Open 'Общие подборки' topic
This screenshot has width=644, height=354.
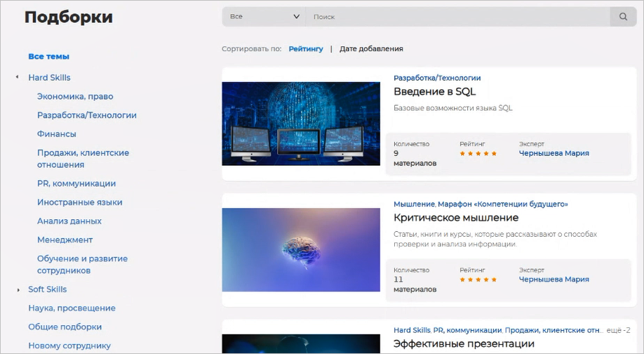(65, 327)
